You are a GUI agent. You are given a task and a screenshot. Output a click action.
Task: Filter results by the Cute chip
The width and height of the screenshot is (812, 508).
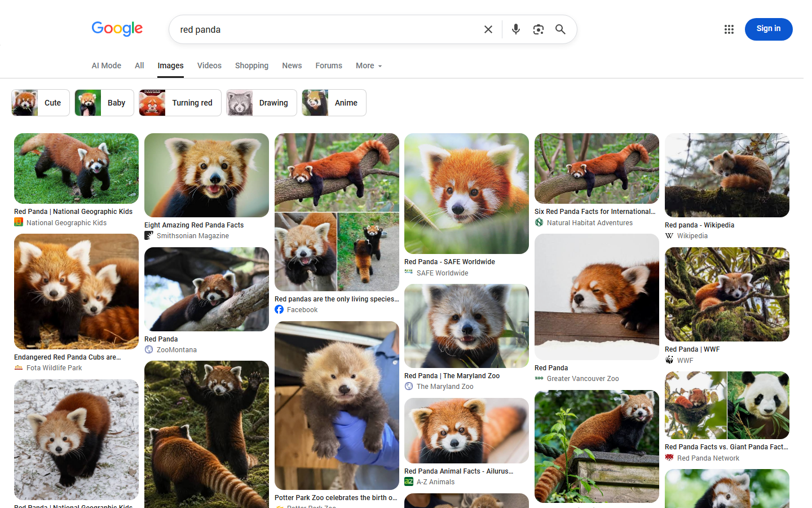pyautogui.click(x=41, y=103)
